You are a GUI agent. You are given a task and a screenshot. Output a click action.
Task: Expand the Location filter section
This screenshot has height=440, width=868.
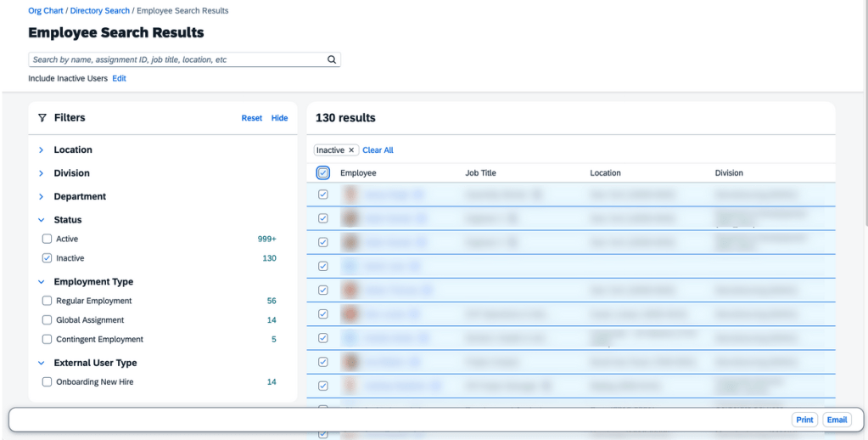41,150
